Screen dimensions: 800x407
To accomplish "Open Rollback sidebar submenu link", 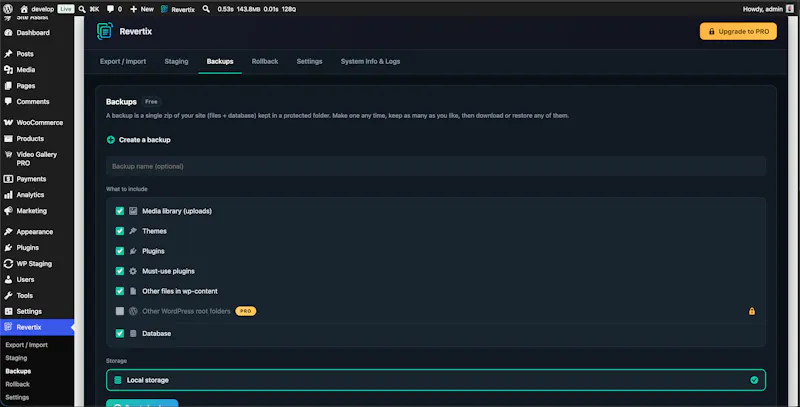I will pos(17,384).
